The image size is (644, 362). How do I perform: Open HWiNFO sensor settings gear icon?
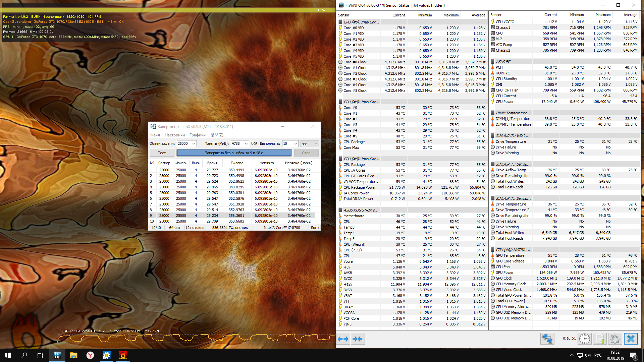click(615, 339)
